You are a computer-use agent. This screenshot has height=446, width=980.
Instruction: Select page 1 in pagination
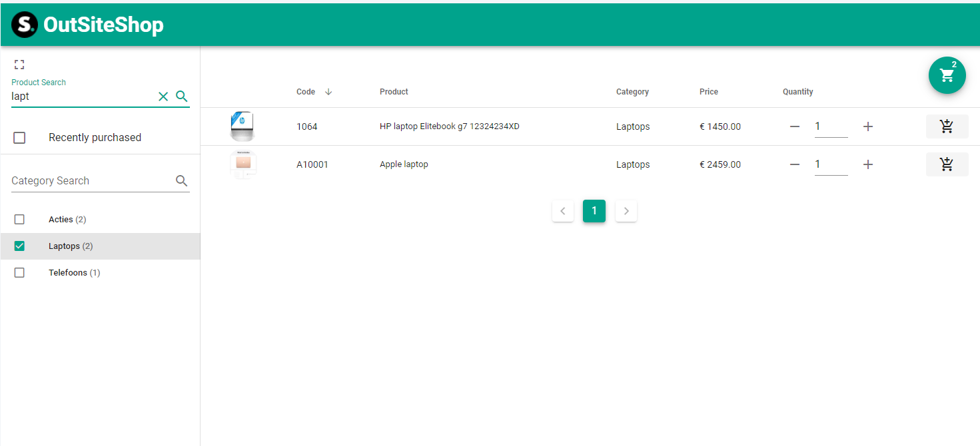594,211
